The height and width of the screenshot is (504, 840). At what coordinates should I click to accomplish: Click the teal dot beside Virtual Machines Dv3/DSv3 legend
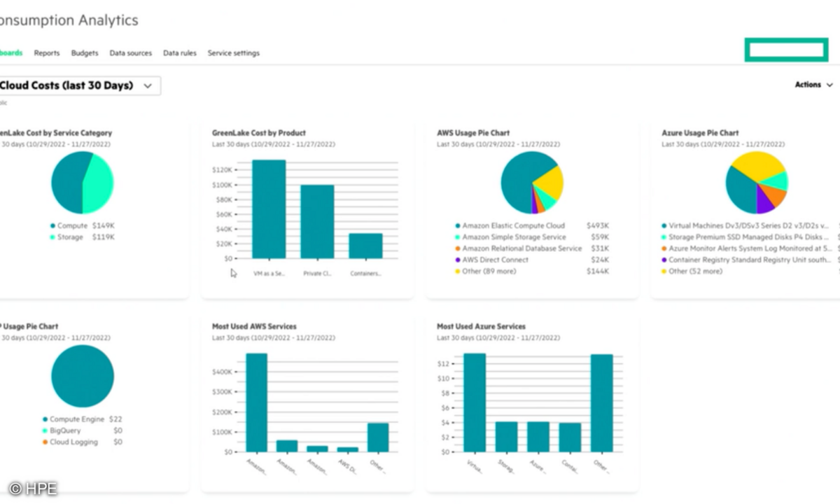pyautogui.click(x=664, y=226)
